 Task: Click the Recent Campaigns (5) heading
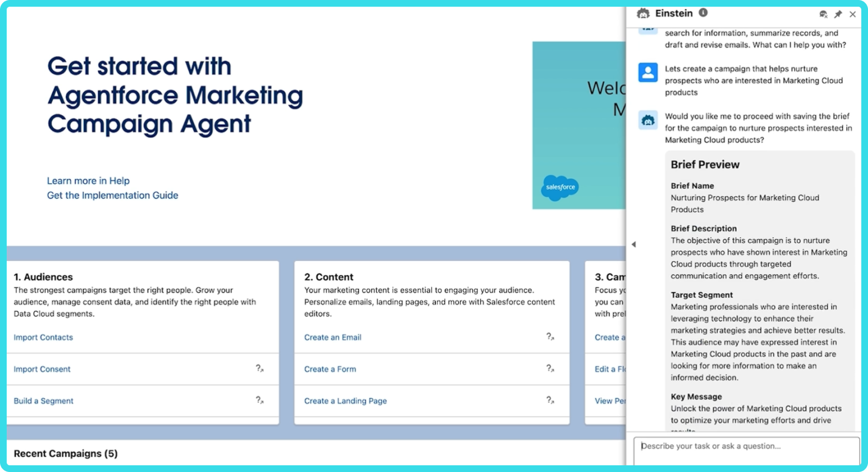pos(66,454)
